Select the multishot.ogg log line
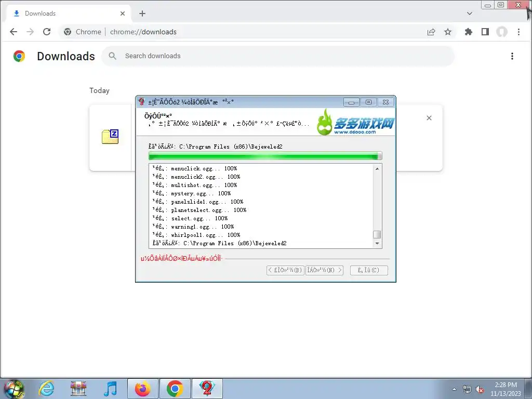The height and width of the screenshot is (399, 532). pyautogui.click(x=195, y=185)
